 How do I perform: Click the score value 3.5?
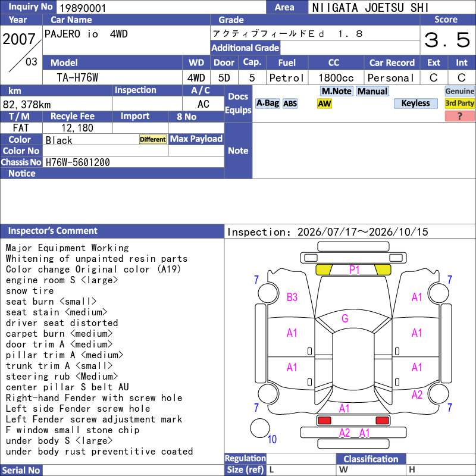[447, 40]
